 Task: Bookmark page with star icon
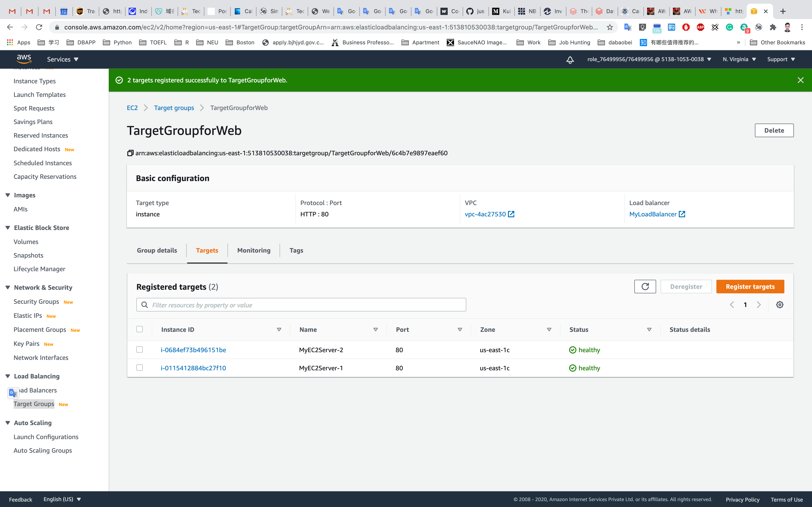click(x=610, y=27)
